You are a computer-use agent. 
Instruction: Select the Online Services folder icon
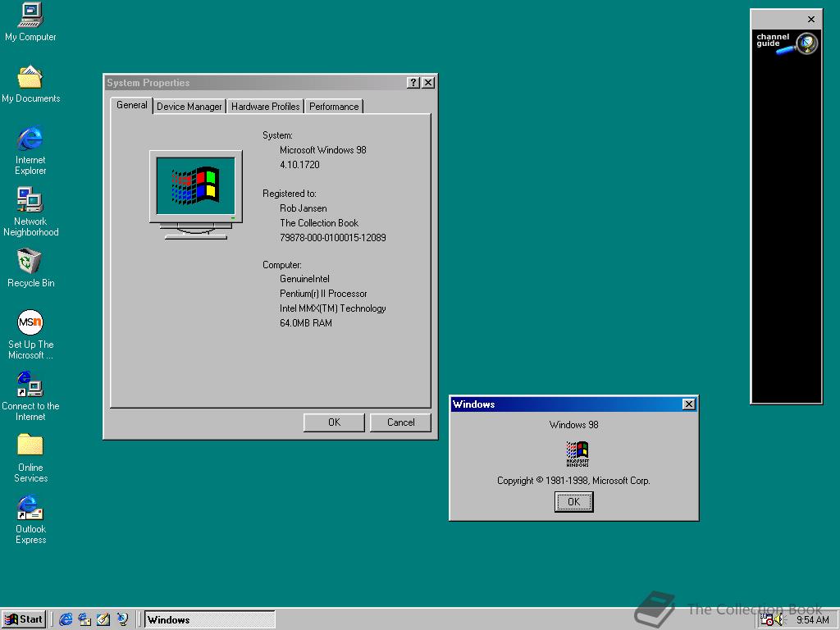point(30,458)
